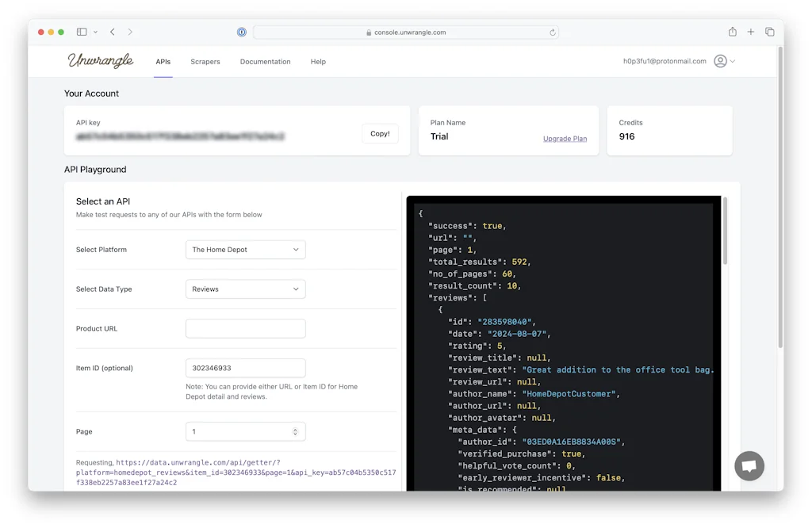The height and width of the screenshot is (528, 812).
Task: Click the Trial plan name text
Action: (x=439, y=136)
